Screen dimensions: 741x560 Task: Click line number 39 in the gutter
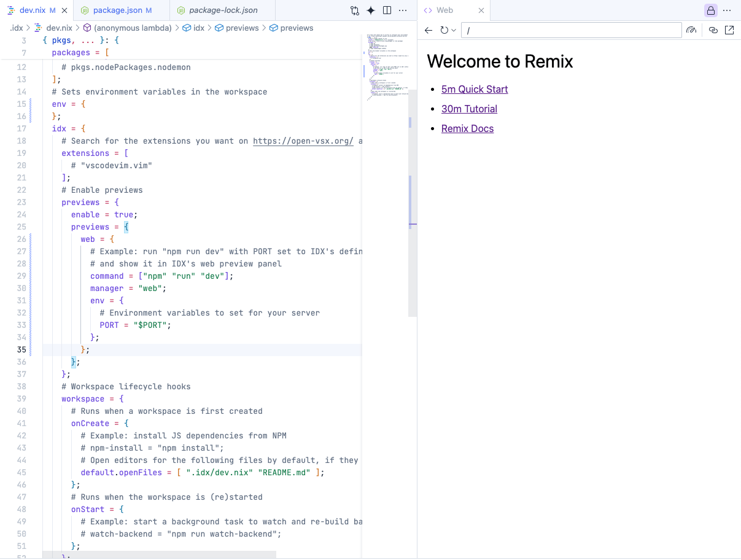point(21,399)
